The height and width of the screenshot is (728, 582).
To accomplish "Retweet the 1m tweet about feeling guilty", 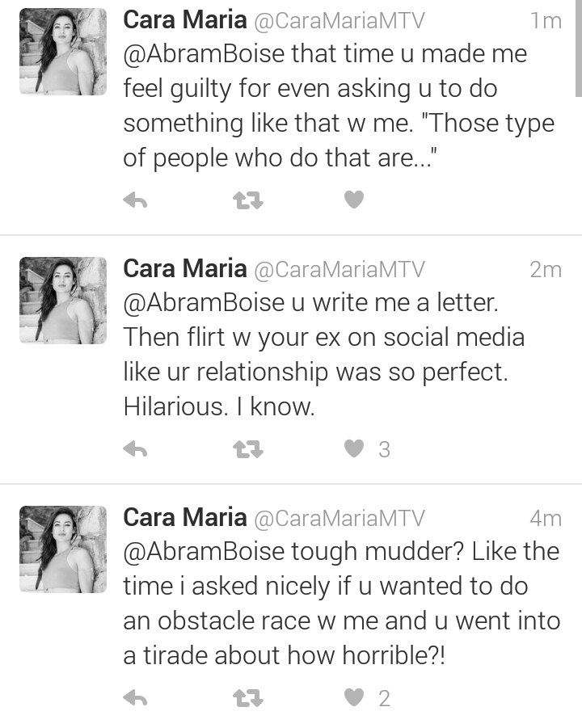I will click(247, 200).
